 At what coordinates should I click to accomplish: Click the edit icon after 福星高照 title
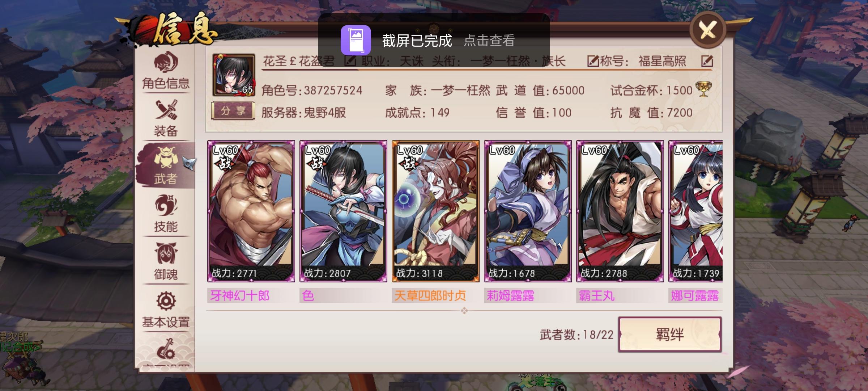pyautogui.click(x=707, y=61)
